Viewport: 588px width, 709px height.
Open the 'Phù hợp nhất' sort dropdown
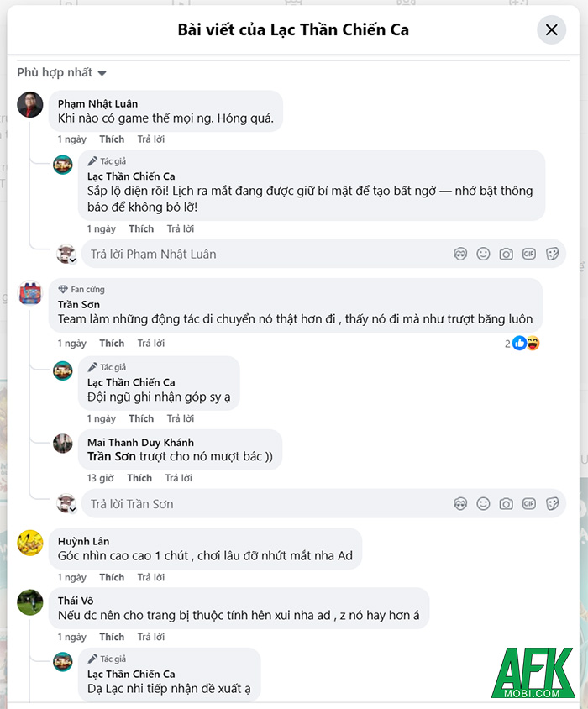pos(61,72)
